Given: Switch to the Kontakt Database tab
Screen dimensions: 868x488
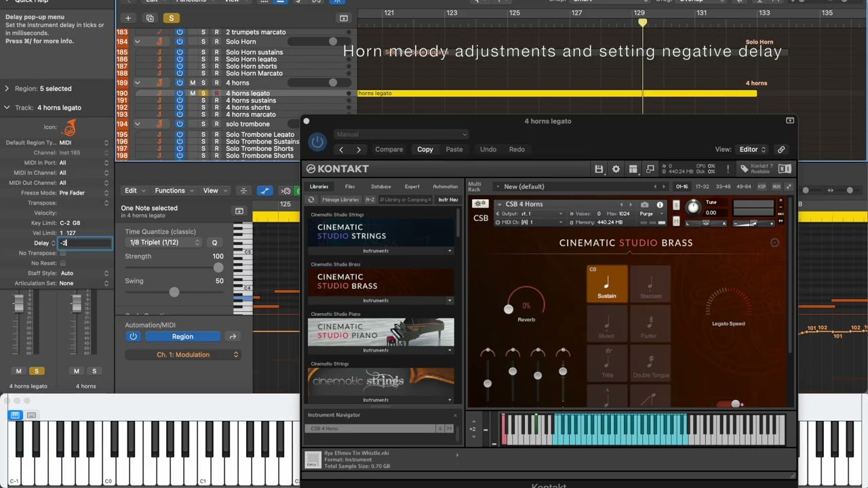Looking at the screenshot, I should (x=381, y=186).
